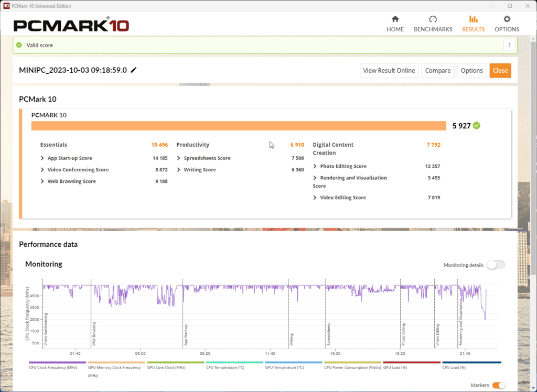Toggle the GPU Load legend swatch

click(411, 362)
